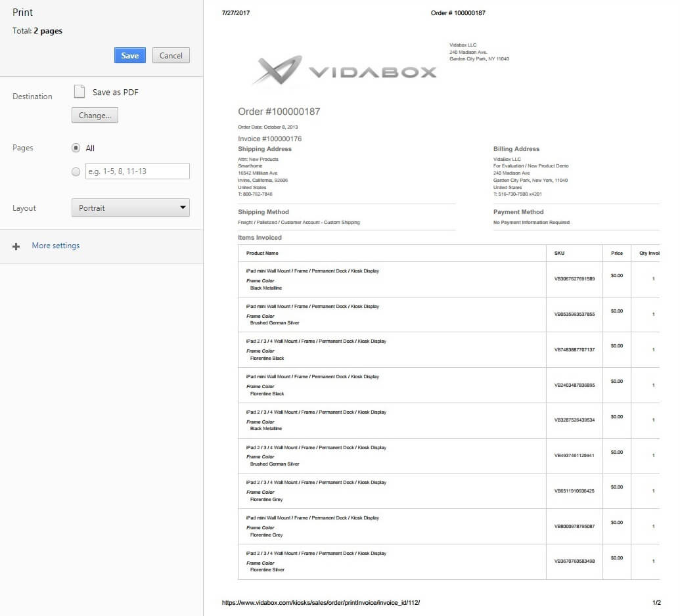Click No Payment Information Required text
Viewport: 680px width, 616px height.
[x=532, y=223]
